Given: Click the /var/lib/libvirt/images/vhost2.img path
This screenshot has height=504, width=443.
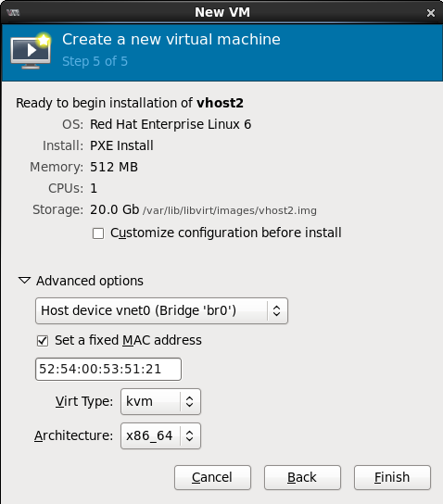Looking at the screenshot, I should tap(230, 211).
